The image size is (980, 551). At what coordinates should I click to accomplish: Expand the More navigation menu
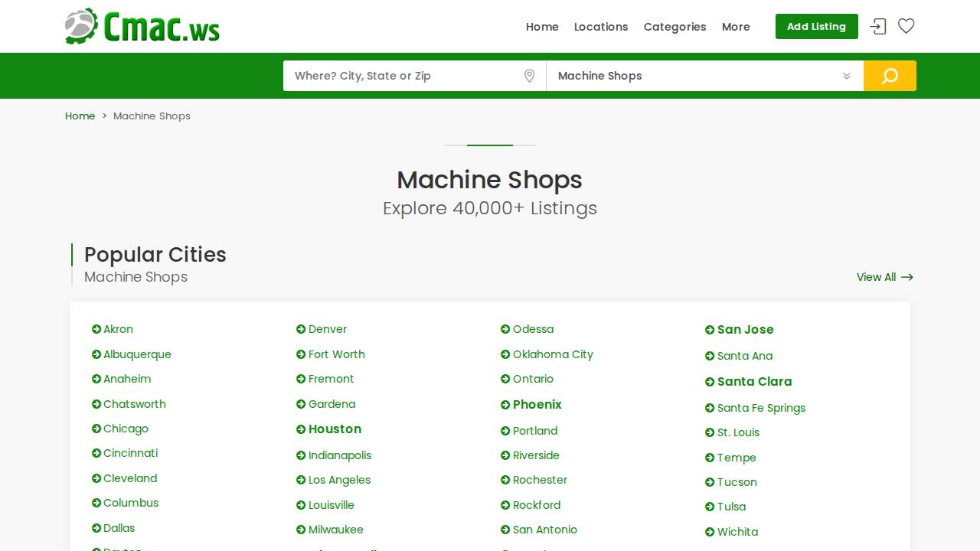(736, 27)
